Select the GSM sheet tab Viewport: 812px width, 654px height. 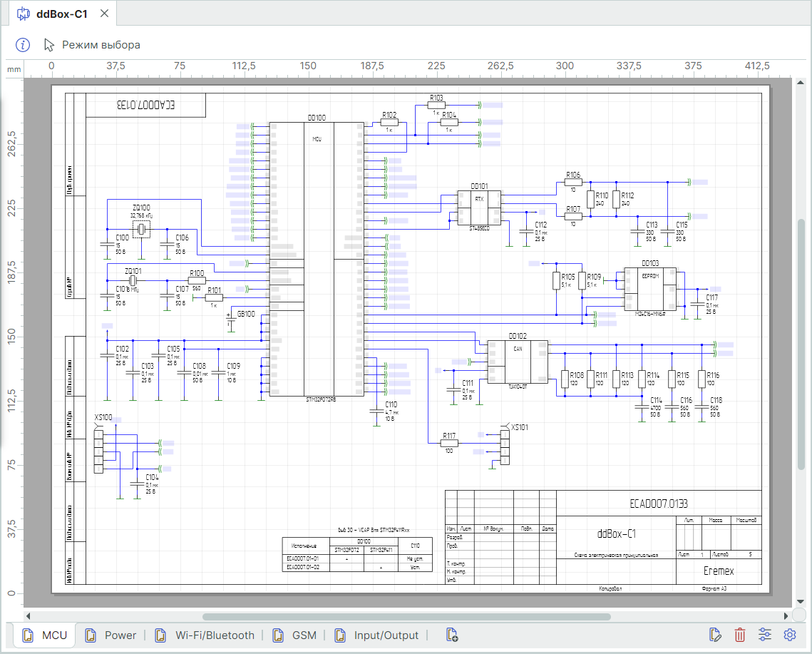(x=298, y=635)
